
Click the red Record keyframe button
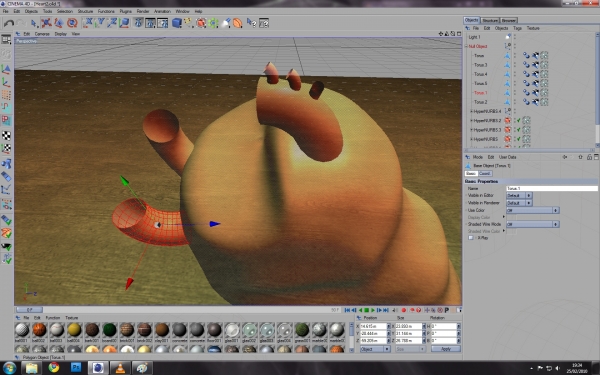point(403,310)
